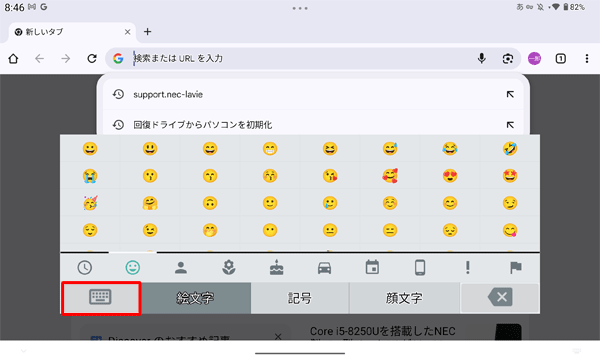This screenshot has height=360, width=600.
Task: Select the birthday cake food category
Action: (277, 267)
